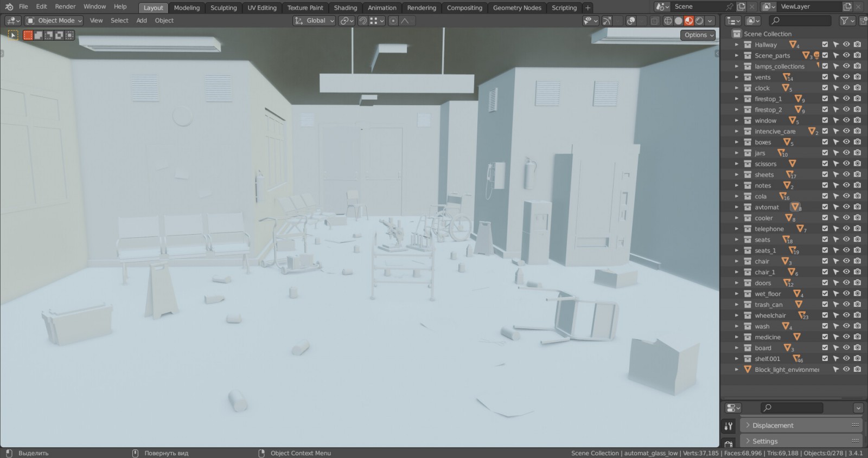Switch to solid viewport shading
The image size is (868, 458).
click(x=679, y=21)
